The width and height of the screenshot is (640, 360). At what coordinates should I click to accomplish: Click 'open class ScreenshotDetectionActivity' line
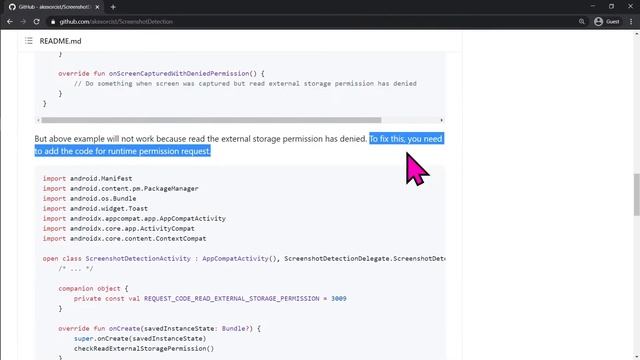(x=244, y=258)
